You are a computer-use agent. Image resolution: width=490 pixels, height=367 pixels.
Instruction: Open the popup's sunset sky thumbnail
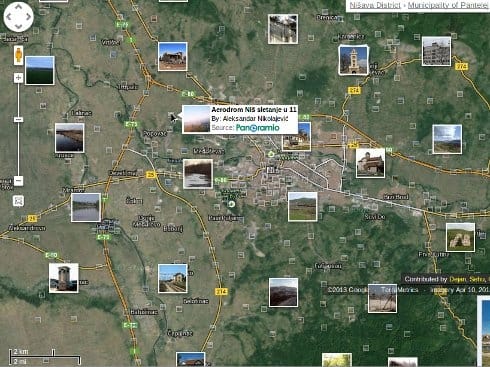(196, 119)
